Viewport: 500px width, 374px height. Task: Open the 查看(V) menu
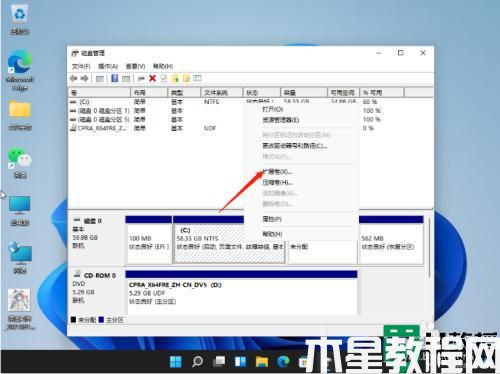click(135, 66)
